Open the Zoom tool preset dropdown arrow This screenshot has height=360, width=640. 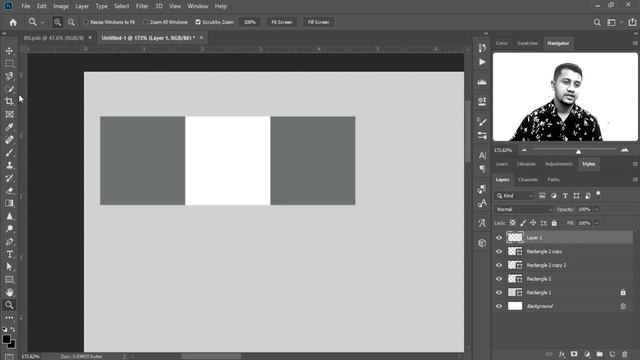42,22
